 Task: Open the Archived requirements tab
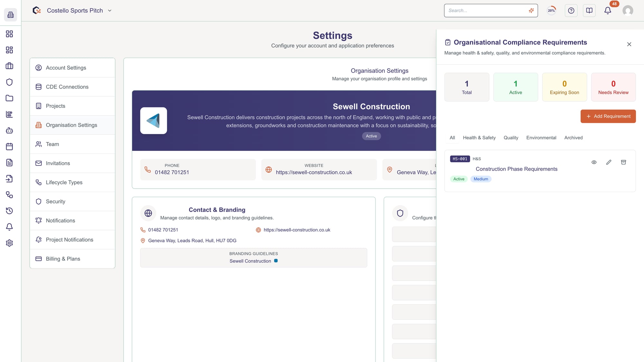point(573,138)
